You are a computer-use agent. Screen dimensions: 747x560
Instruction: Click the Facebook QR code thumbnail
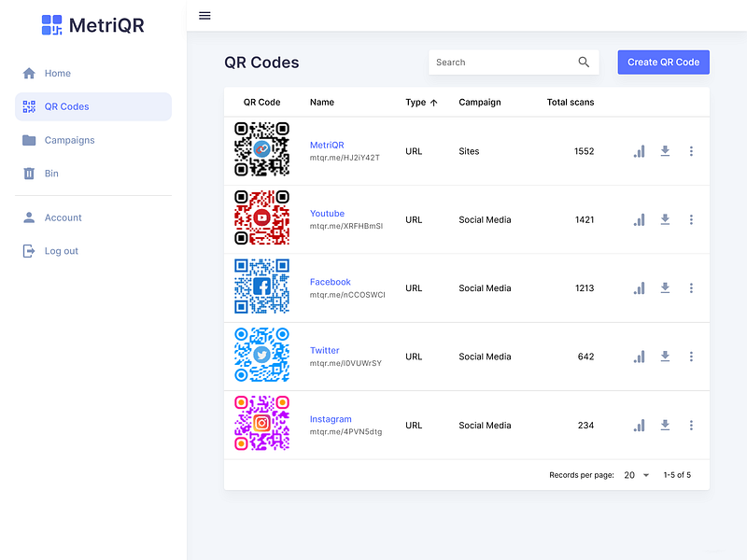pos(261,287)
